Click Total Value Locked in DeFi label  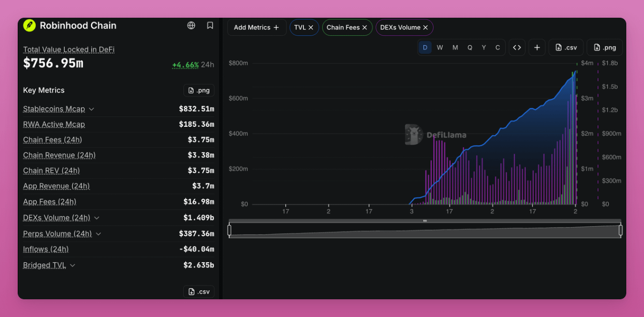click(69, 49)
